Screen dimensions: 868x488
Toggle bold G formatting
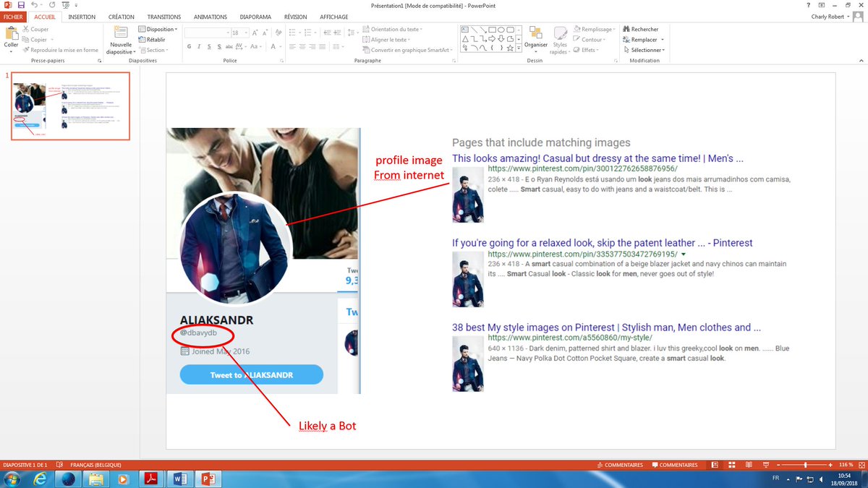[x=189, y=47]
